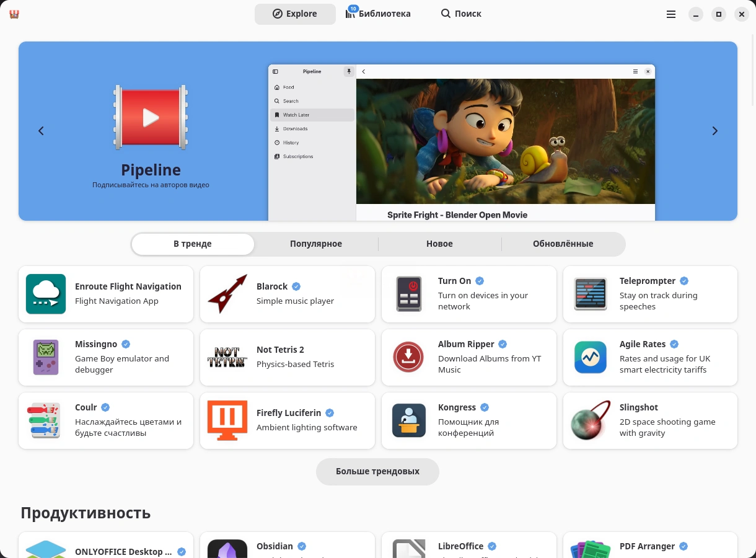Open the hamburger main menu
This screenshot has height=558, width=756.
click(671, 14)
